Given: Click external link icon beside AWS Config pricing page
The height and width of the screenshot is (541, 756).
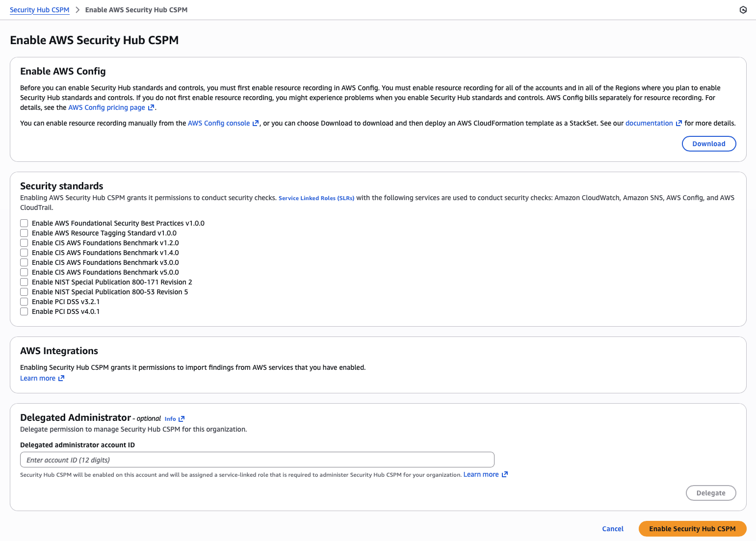Looking at the screenshot, I should coord(151,107).
